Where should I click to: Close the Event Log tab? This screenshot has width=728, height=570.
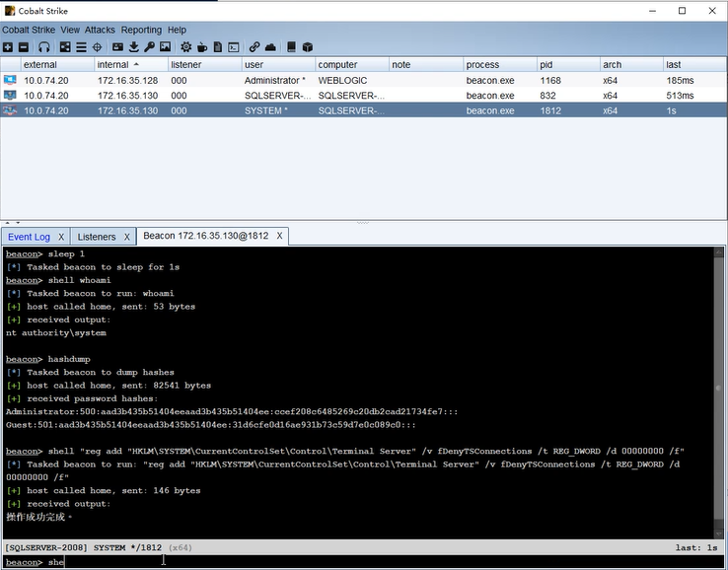pyautogui.click(x=61, y=237)
